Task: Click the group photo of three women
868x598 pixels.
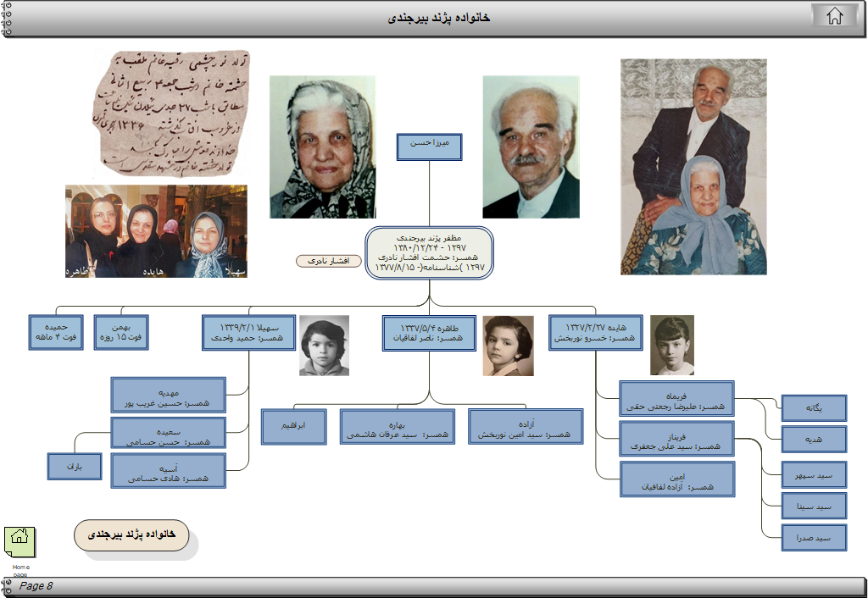Action: [157, 231]
